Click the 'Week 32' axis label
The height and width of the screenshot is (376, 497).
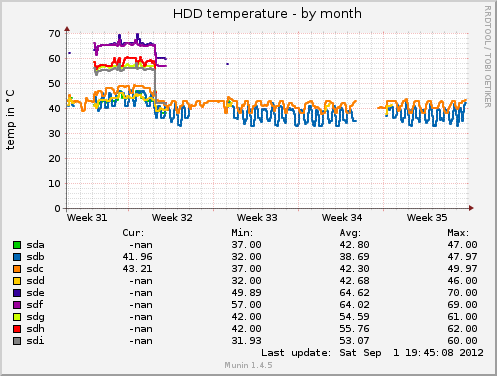(172, 218)
